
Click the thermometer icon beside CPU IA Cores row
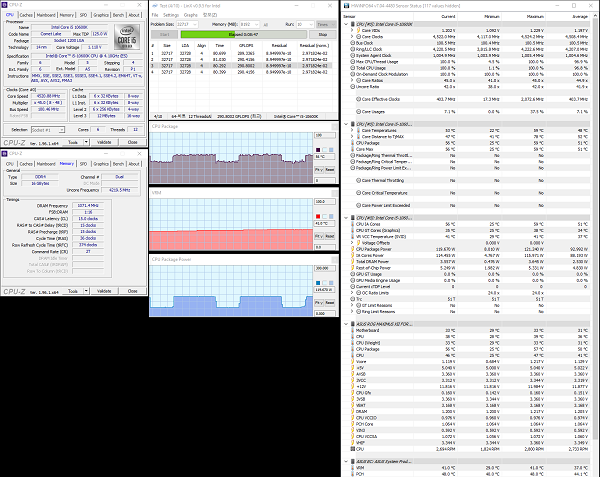pos(353,224)
